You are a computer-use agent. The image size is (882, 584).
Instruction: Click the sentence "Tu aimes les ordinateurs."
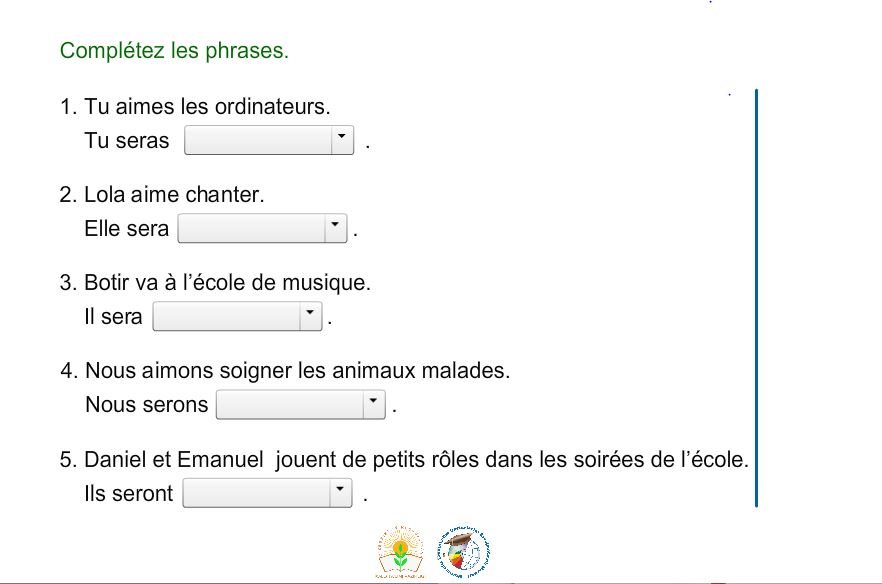click(x=207, y=106)
